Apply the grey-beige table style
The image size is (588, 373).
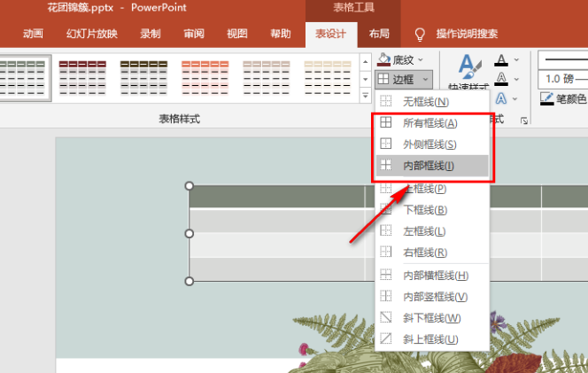tap(267, 78)
